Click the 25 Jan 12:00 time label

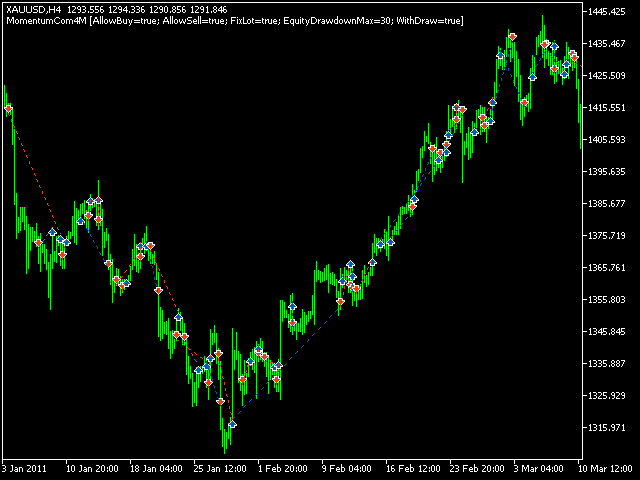tap(220, 469)
